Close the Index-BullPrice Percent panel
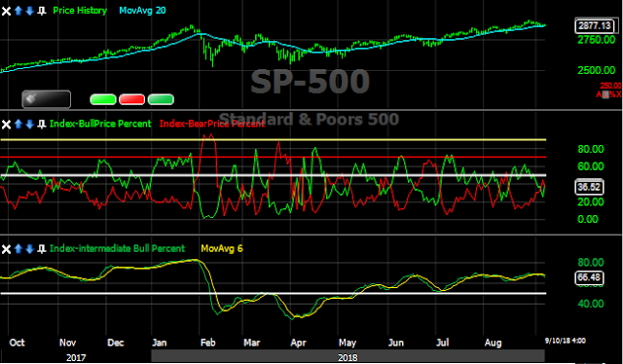The image size is (623, 364). click(6, 124)
